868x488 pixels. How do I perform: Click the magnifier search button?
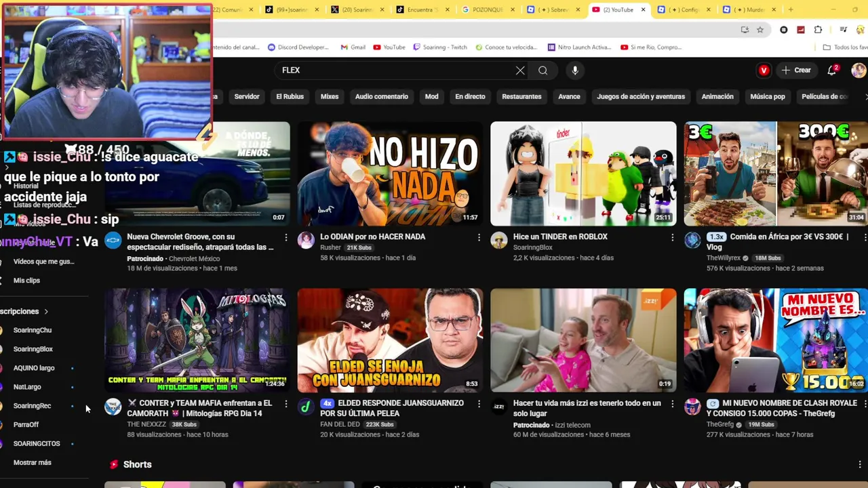point(542,70)
